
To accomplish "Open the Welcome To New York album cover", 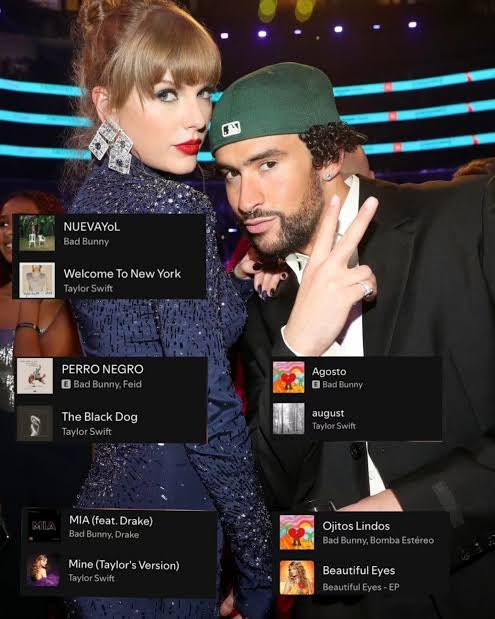I will coord(37,280).
